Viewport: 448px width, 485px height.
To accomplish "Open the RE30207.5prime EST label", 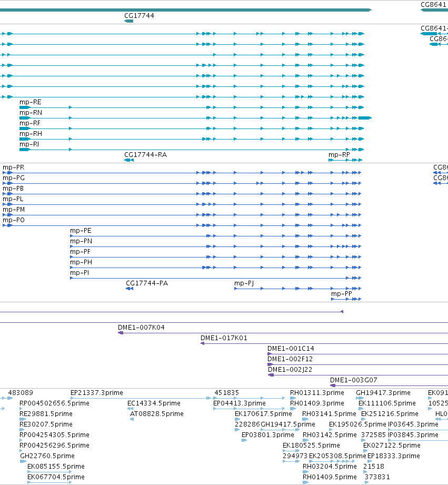I will coord(46,424).
